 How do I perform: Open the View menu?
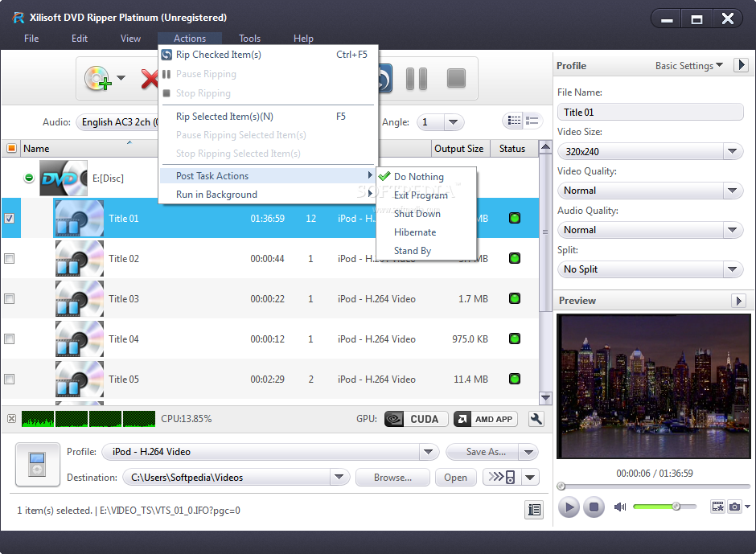[130, 38]
